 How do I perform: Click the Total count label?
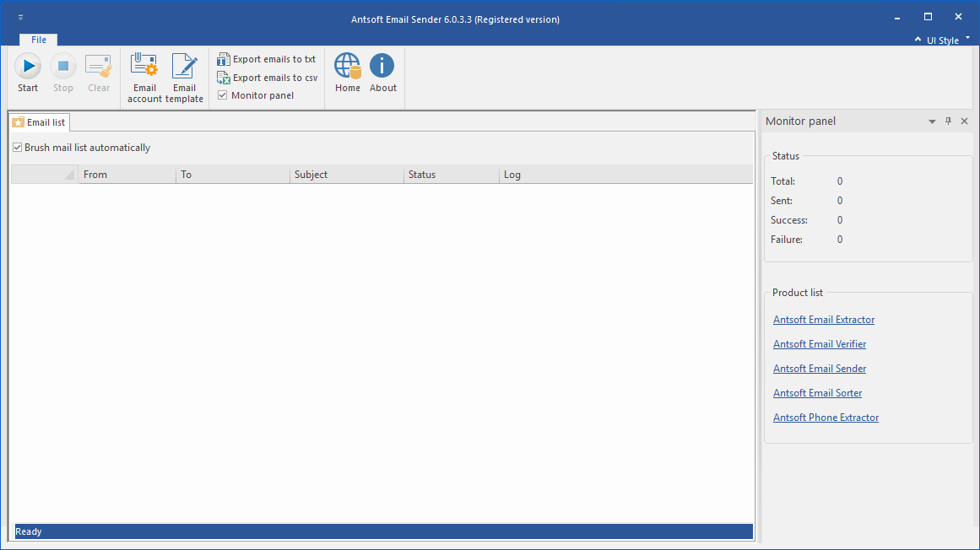pos(782,181)
